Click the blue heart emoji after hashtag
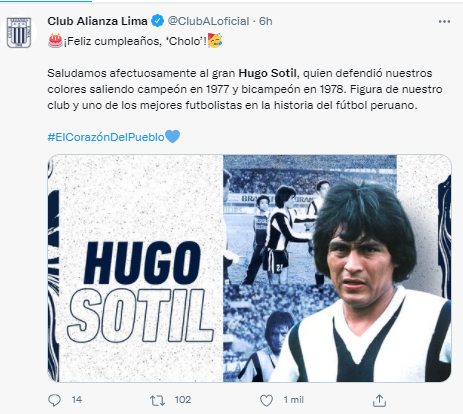 [x=173, y=136]
